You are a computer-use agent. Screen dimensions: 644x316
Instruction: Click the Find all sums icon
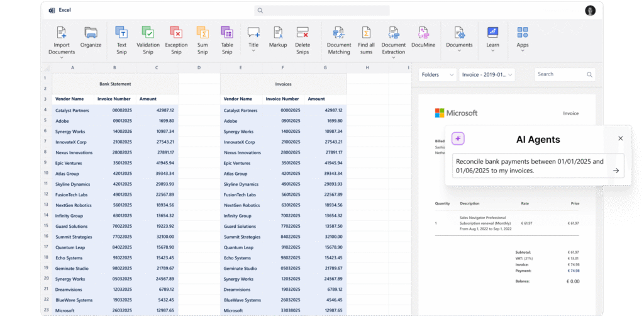tap(366, 33)
